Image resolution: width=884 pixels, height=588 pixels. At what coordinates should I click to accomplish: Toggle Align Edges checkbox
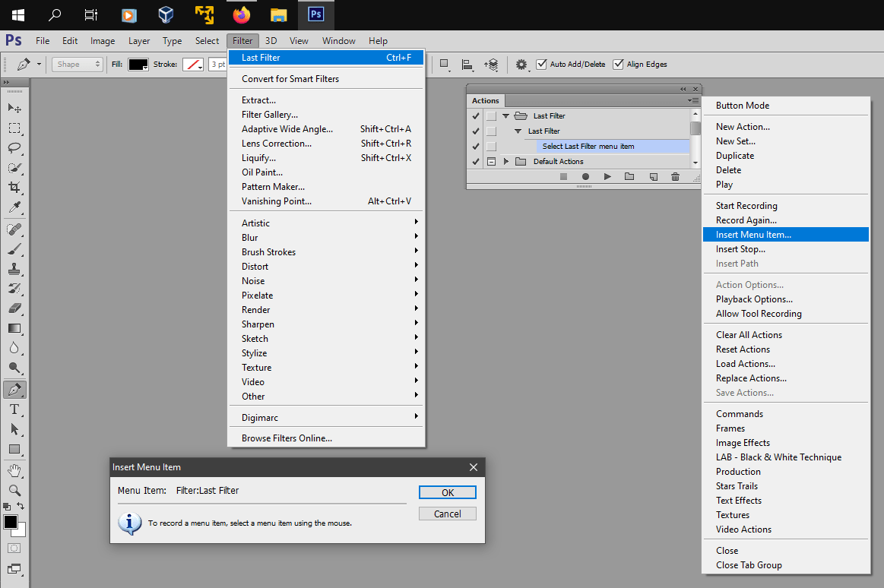coord(619,65)
